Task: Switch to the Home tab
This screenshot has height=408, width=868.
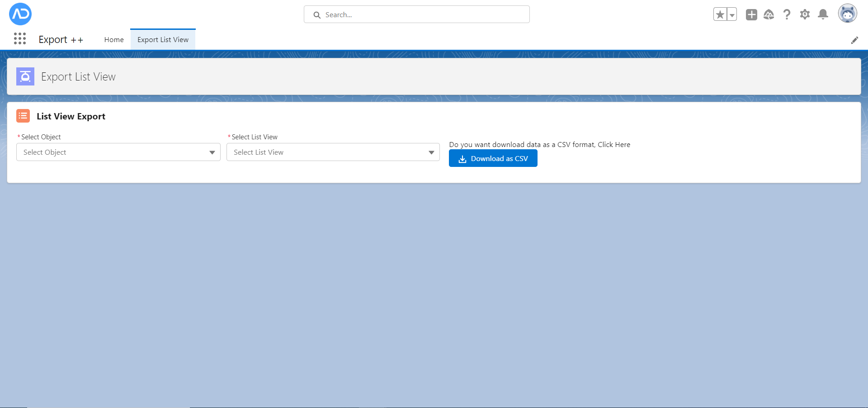Action: point(114,40)
